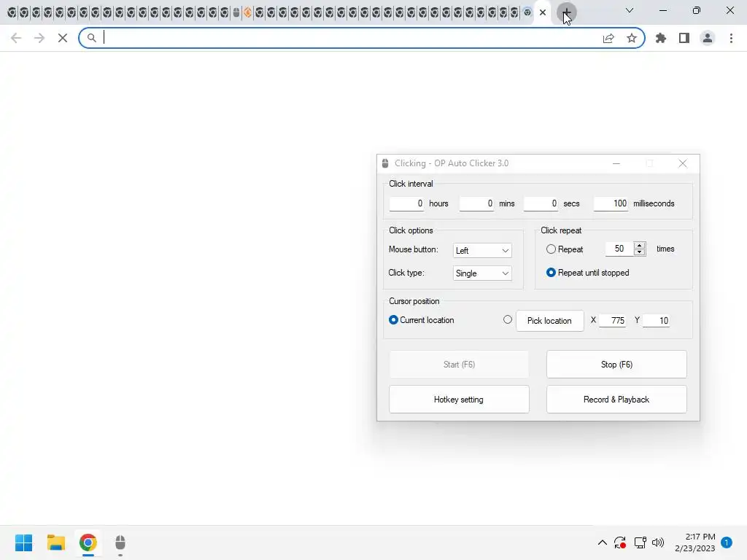Select the radio button beside Pick location
The width and height of the screenshot is (747, 560).
click(508, 320)
